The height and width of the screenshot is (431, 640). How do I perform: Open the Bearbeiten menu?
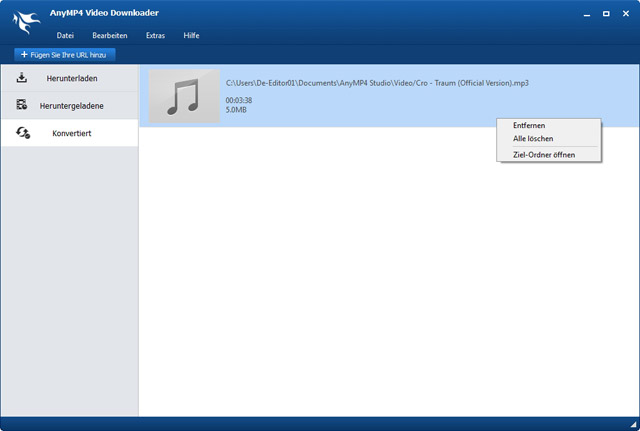(110, 36)
